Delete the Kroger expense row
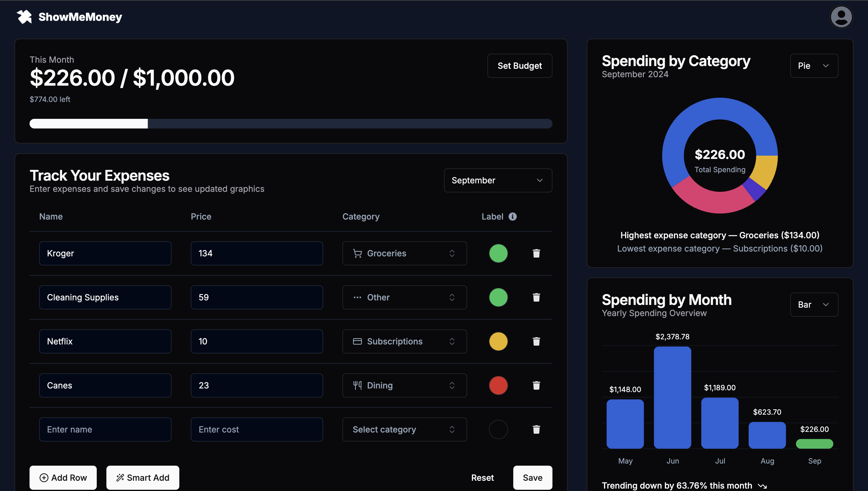Image resolution: width=868 pixels, height=491 pixels. pos(536,253)
